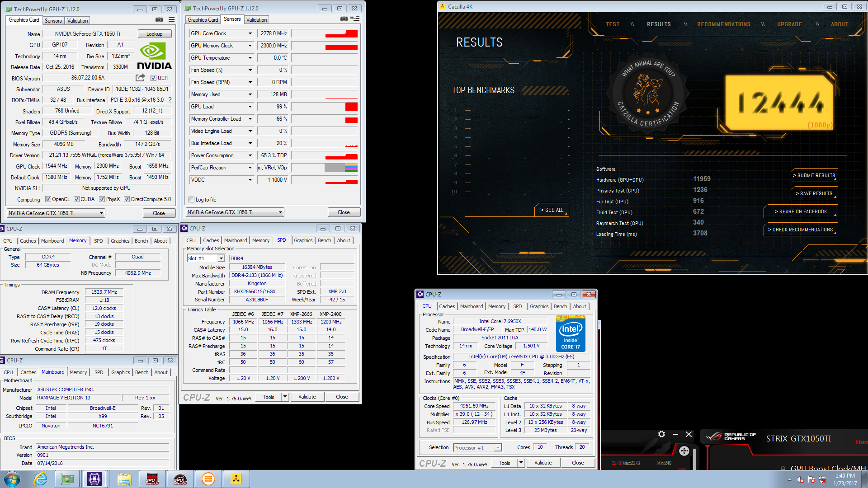Image resolution: width=868 pixels, height=488 pixels.
Task: Click SEE ALL top benchmarks button
Action: 552,210
